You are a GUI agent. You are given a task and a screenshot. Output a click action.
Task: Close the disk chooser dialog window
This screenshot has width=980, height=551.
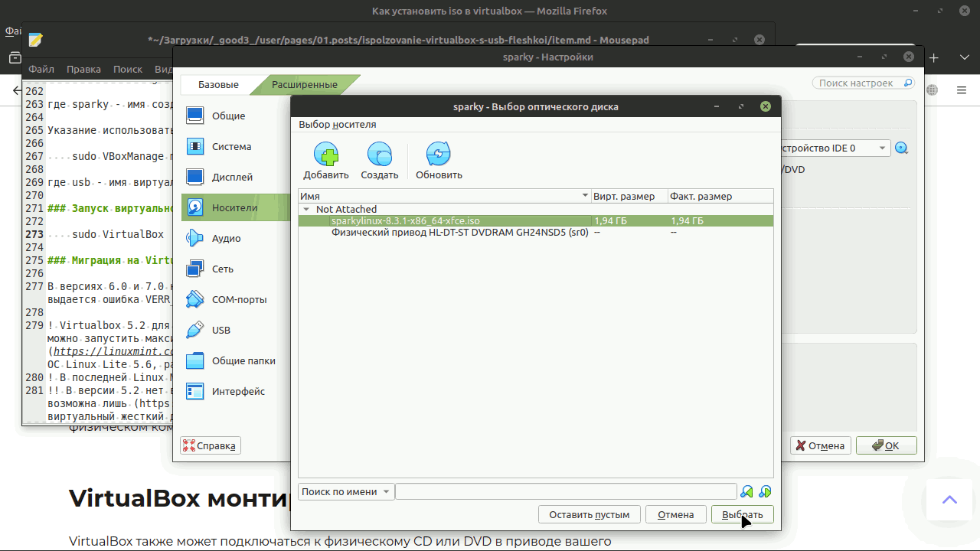765,106
